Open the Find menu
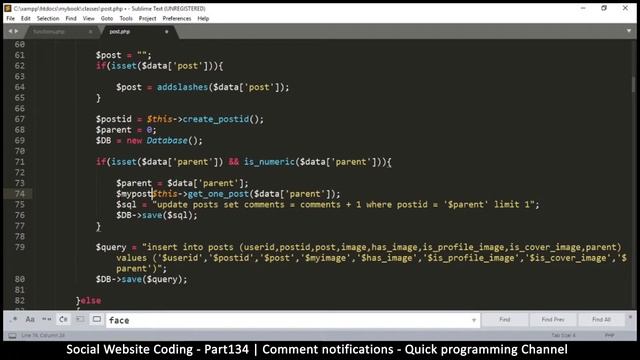This screenshot has height=360, width=640. [71, 18]
